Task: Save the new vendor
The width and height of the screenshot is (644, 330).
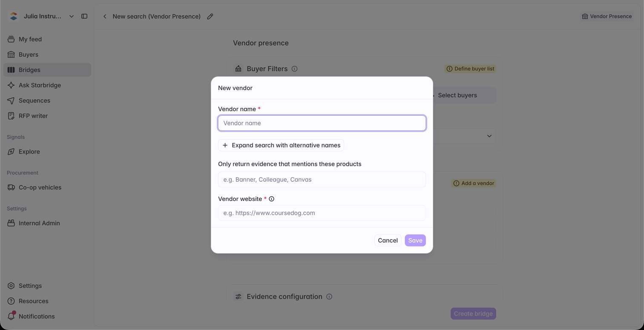Action: 415,240
